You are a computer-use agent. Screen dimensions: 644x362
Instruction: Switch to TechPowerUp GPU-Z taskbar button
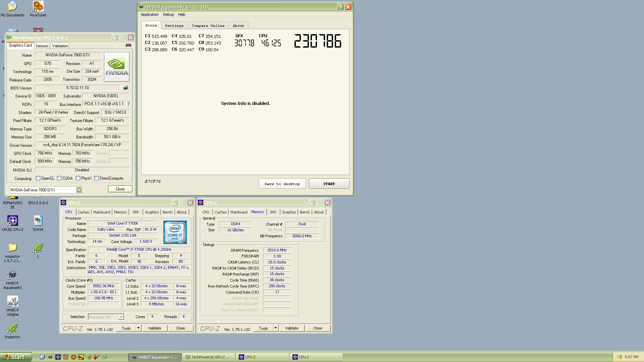tap(208, 357)
